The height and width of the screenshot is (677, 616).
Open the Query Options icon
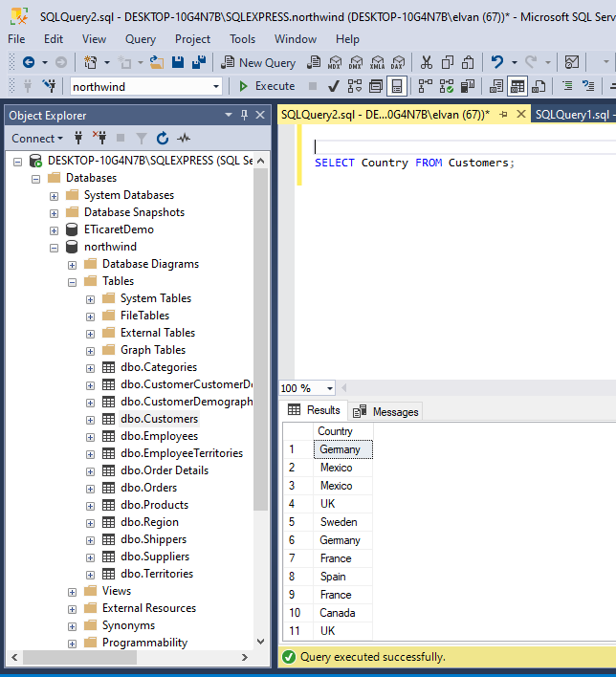click(x=376, y=86)
